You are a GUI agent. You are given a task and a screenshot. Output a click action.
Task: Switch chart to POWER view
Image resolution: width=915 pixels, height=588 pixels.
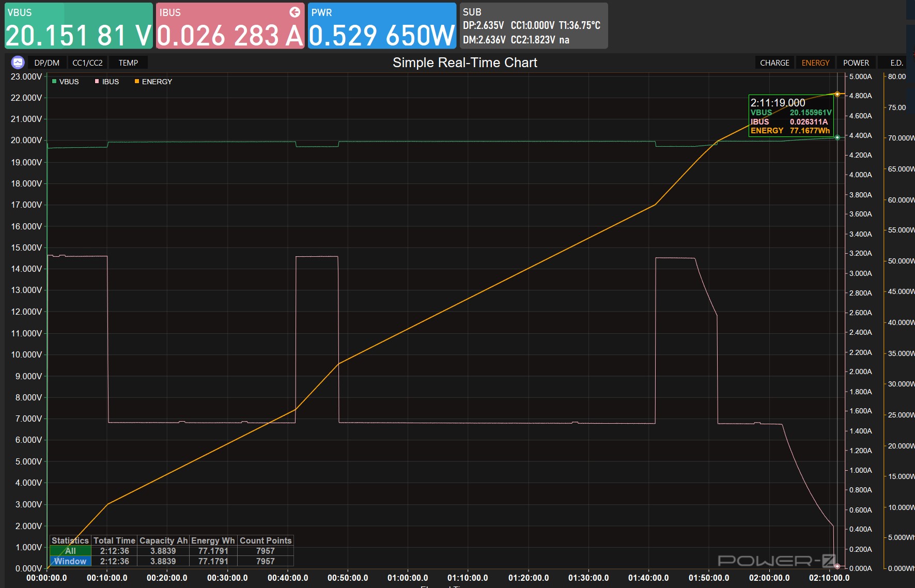click(856, 63)
